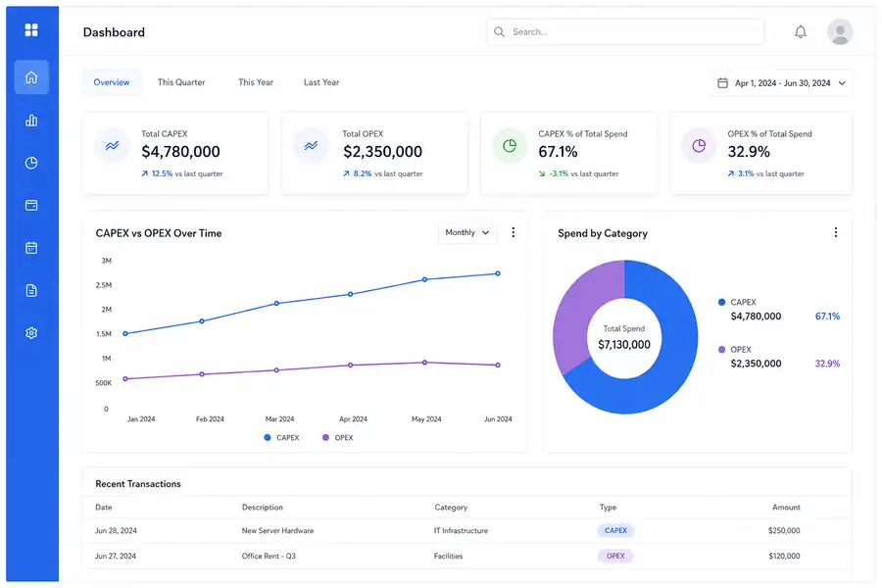Open the Home sidebar icon
Image resolution: width=882 pixels, height=588 pixels.
[x=31, y=77]
